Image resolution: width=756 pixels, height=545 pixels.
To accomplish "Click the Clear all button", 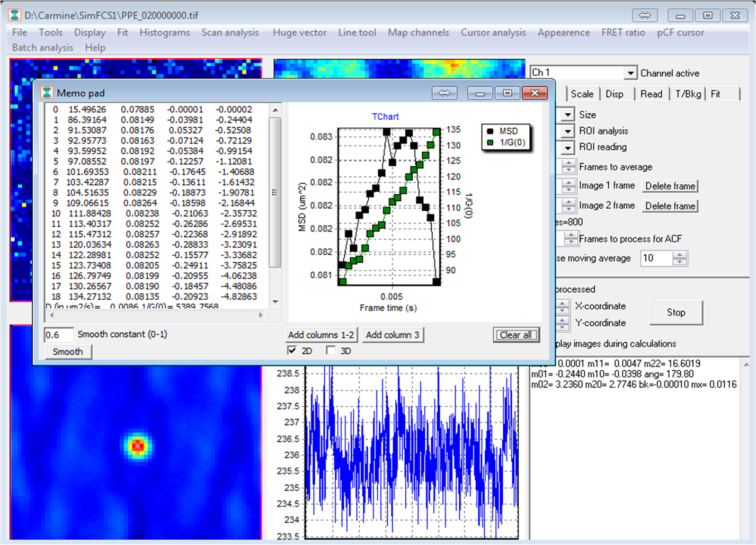I will click(x=515, y=335).
